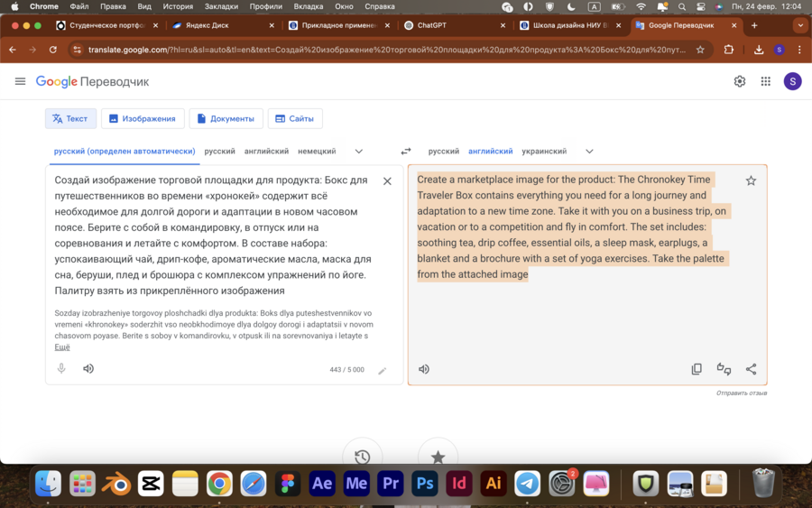Open the translation rating icon
The height and width of the screenshot is (508, 812).
(x=724, y=369)
